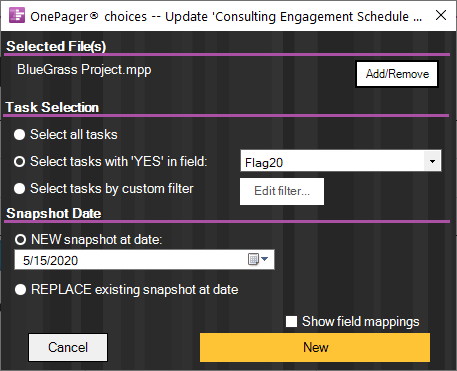
Task: Tick the 'Show field mappings' checkbox
Action: point(291,322)
